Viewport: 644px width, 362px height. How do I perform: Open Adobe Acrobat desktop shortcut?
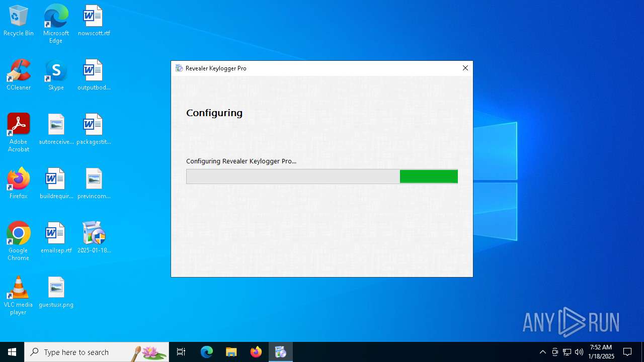click(19, 133)
